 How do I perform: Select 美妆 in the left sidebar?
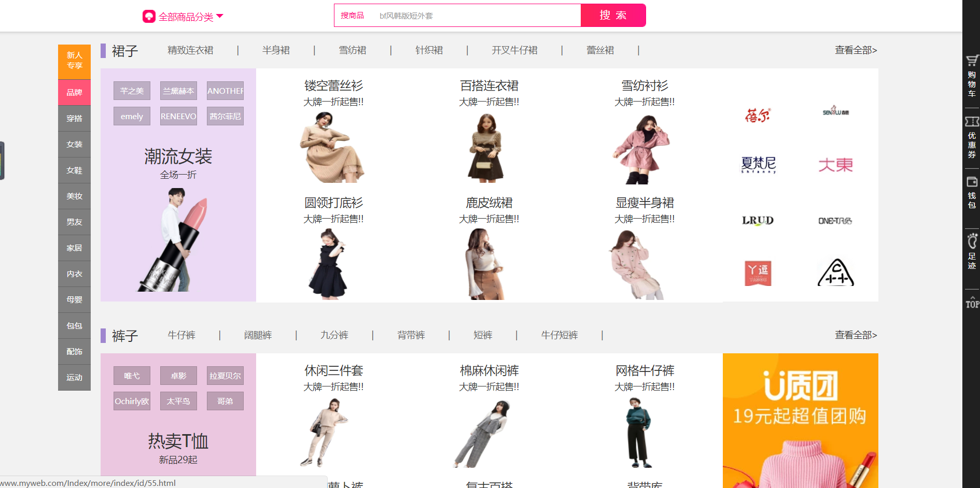[74, 196]
